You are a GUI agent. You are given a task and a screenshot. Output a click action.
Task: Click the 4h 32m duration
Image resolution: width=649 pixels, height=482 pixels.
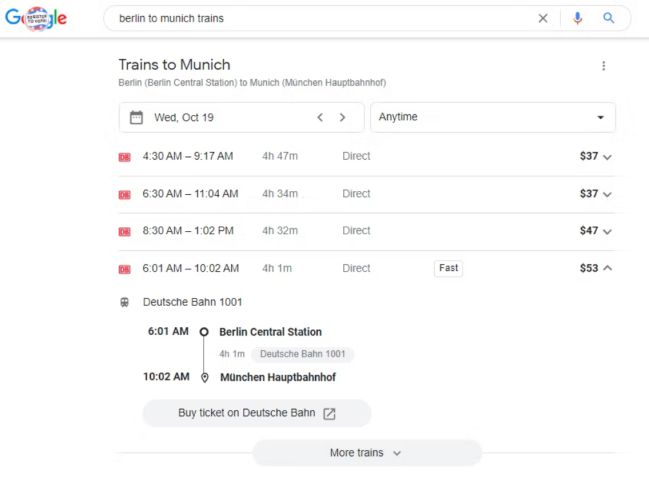(x=280, y=230)
